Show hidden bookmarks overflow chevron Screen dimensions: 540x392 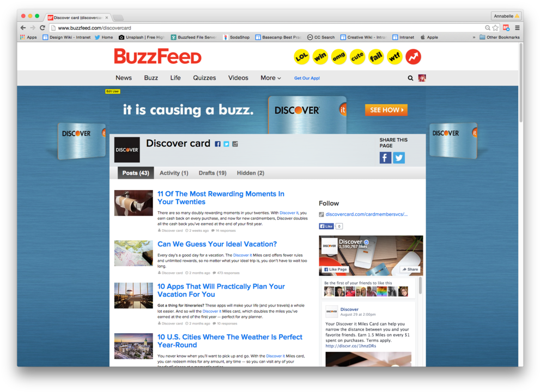474,38
